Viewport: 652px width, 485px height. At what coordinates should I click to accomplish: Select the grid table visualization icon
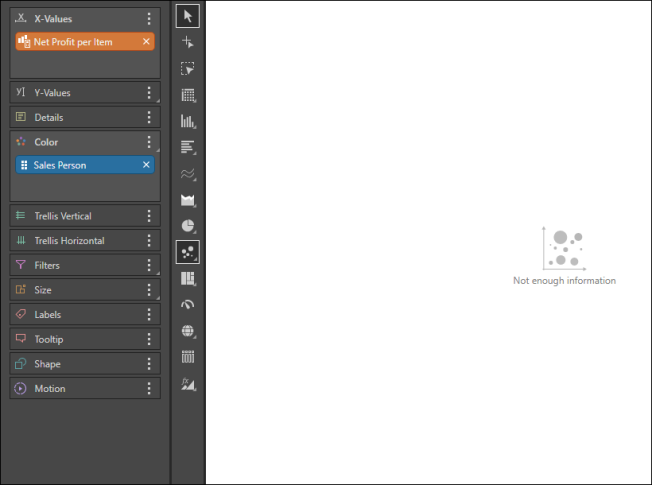(x=187, y=95)
